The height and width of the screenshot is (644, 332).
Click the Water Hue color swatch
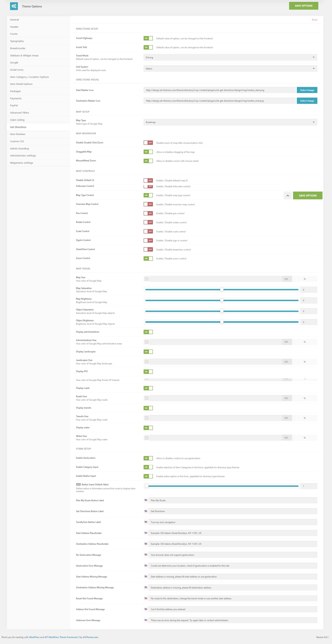pyautogui.click(x=147, y=437)
